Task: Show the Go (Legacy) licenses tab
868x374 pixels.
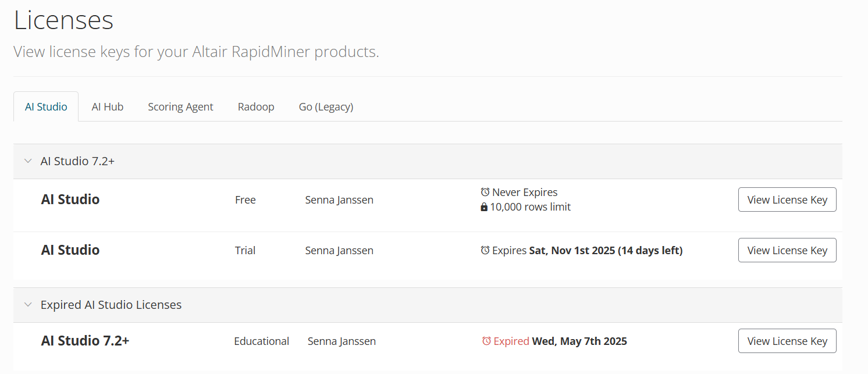Action: [326, 107]
